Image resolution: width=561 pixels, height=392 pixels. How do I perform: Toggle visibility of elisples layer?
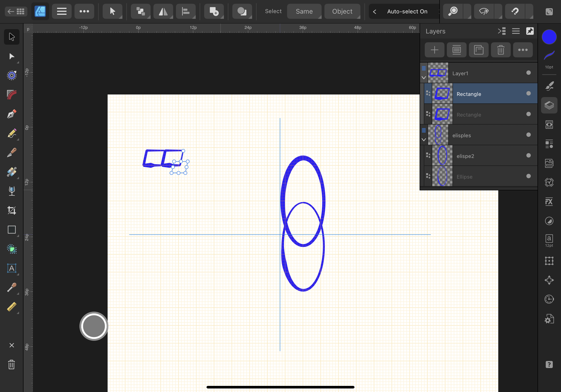tap(528, 135)
